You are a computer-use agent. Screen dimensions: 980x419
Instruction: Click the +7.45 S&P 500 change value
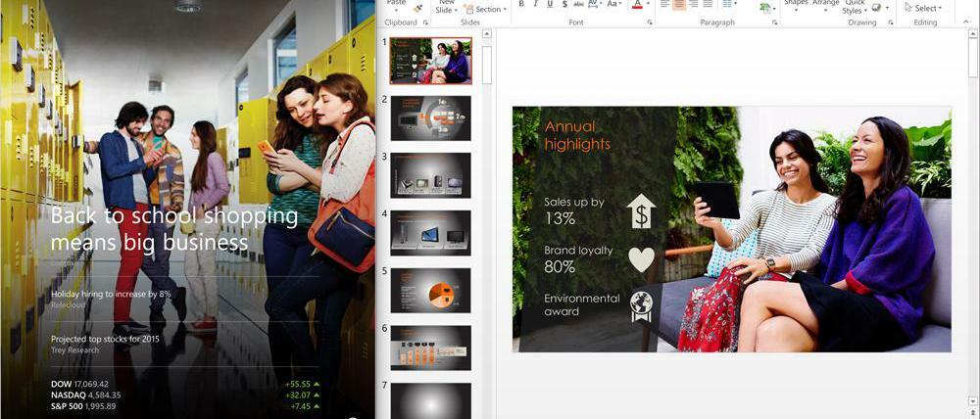pyautogui.click(x=301, y=406)
